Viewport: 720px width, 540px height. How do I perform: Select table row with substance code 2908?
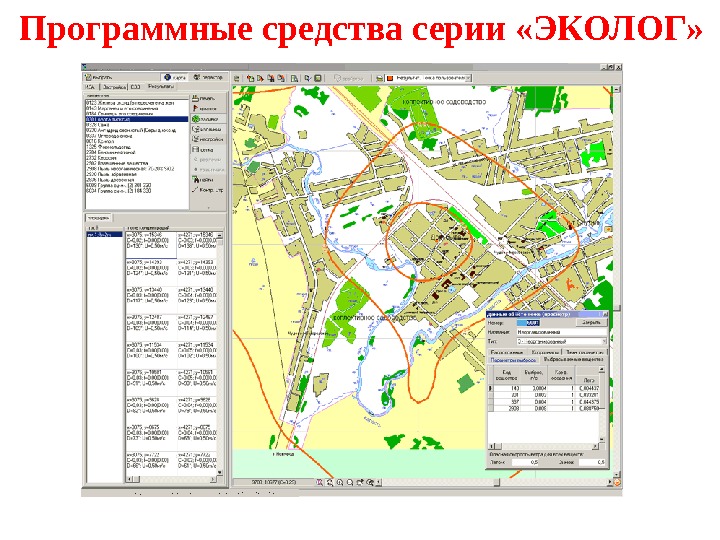point(543,408)
